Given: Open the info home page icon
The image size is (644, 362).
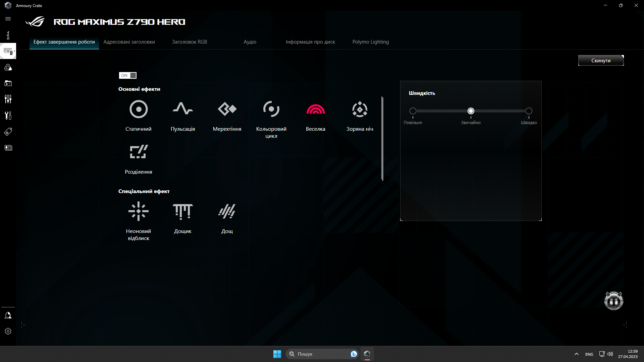Looking at the screenshot, I should [8, 35].
